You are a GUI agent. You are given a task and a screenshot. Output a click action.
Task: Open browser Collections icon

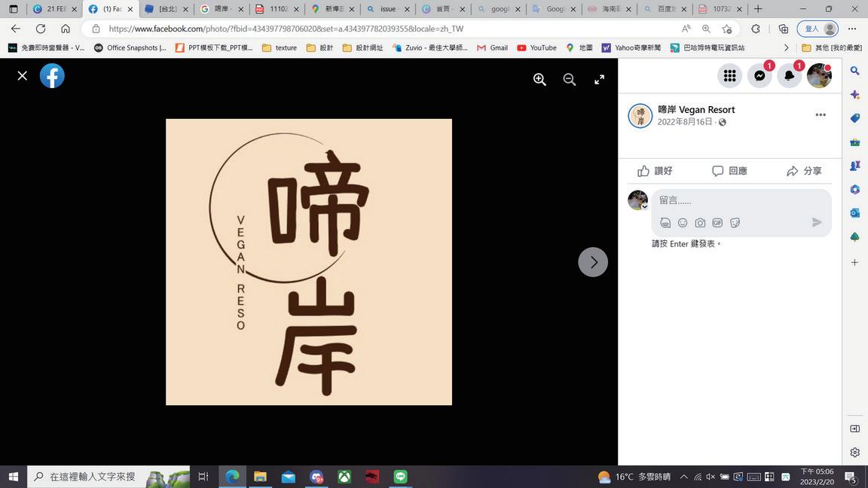point(784,29)
